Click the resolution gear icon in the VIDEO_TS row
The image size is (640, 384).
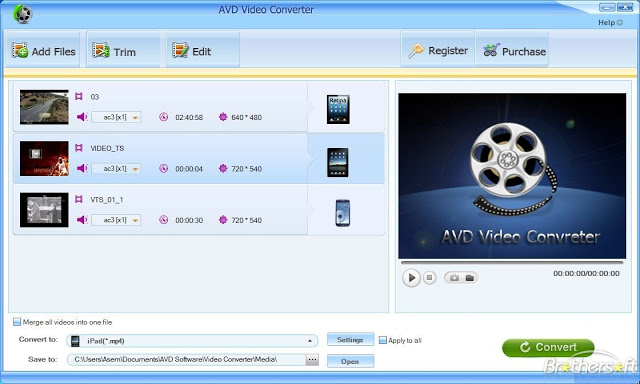pos(223,169)
